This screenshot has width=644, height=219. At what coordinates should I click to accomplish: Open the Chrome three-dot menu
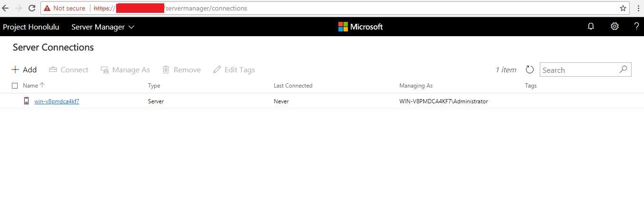[x=638, y=8]
